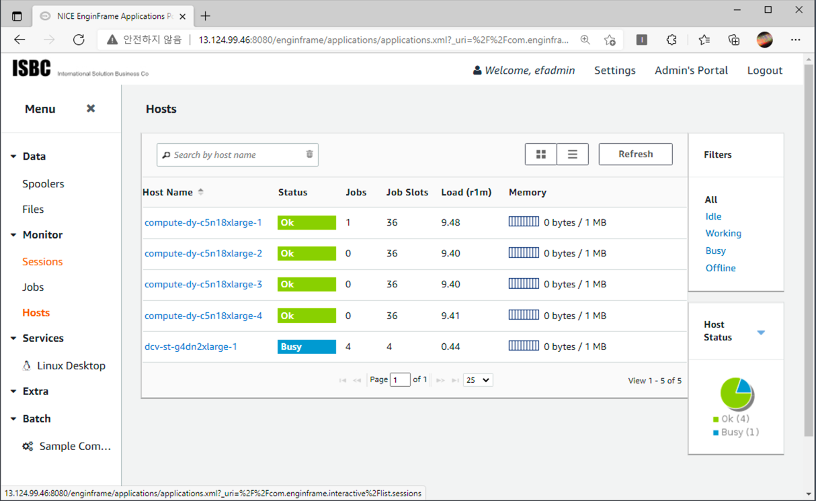This screenshot has height=502, width=816.
Task: Close the NICE EnginFrame tab
Action: pos(183,16)
